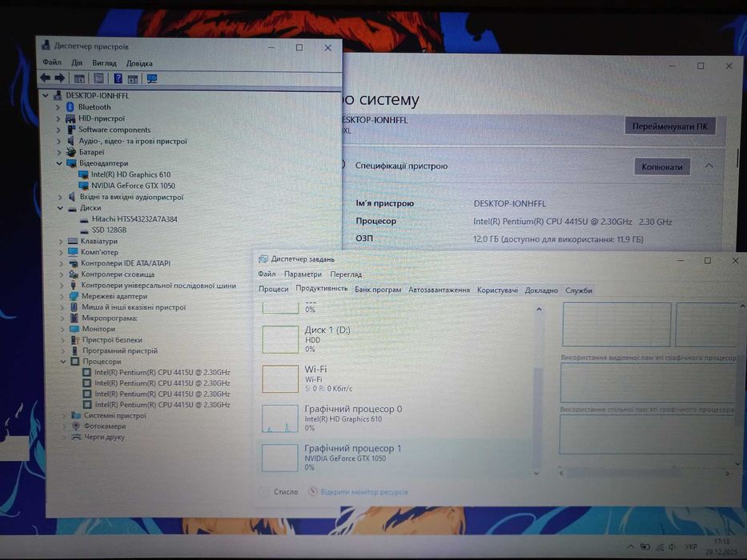
Task: Switch to the Служби tab
Action: pos(578,290)
